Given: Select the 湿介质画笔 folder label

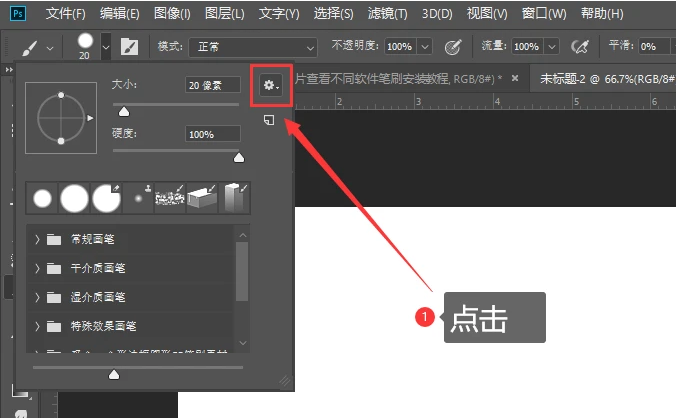Looking at the screenshot, I should (98, 297).
